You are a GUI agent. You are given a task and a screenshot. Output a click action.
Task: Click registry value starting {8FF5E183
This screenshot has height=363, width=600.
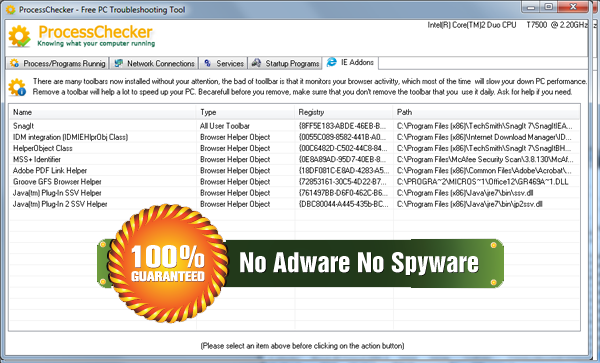click(x=342, y=126)
